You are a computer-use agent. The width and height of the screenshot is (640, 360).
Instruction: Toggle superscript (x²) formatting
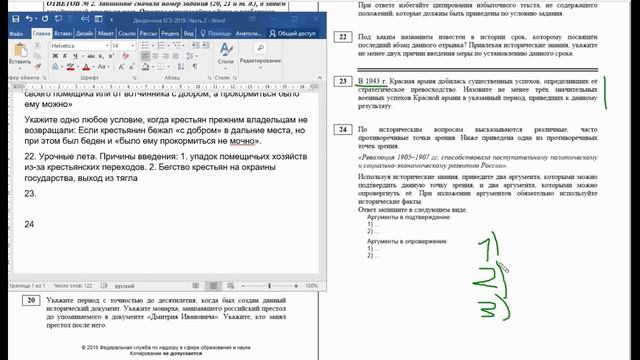[x=111, y=56]
